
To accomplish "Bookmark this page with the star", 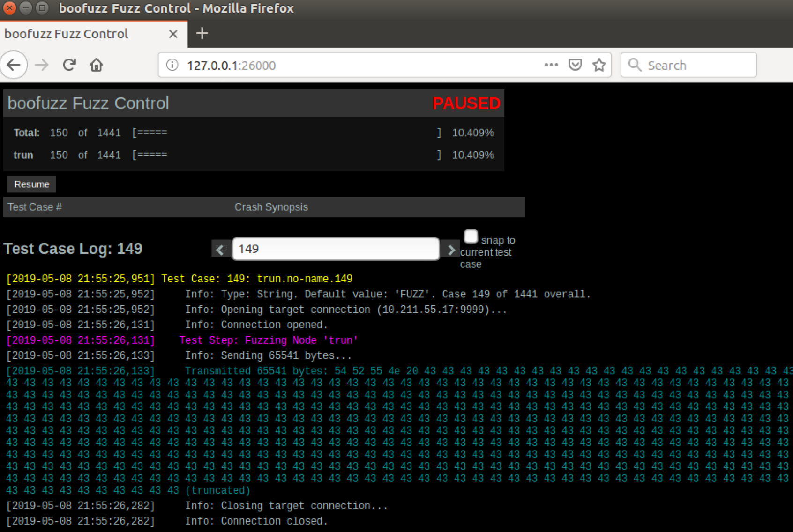I will tap(599, 65).
